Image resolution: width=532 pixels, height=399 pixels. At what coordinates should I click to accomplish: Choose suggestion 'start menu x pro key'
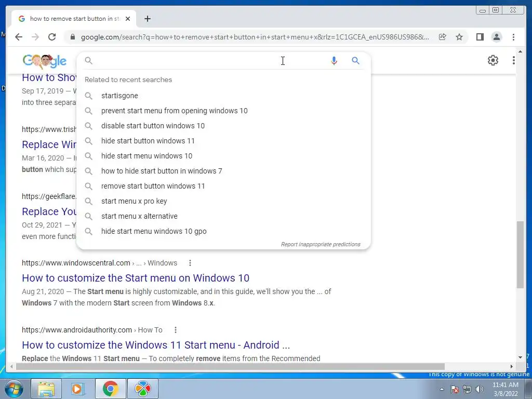(x=223, y=201)
